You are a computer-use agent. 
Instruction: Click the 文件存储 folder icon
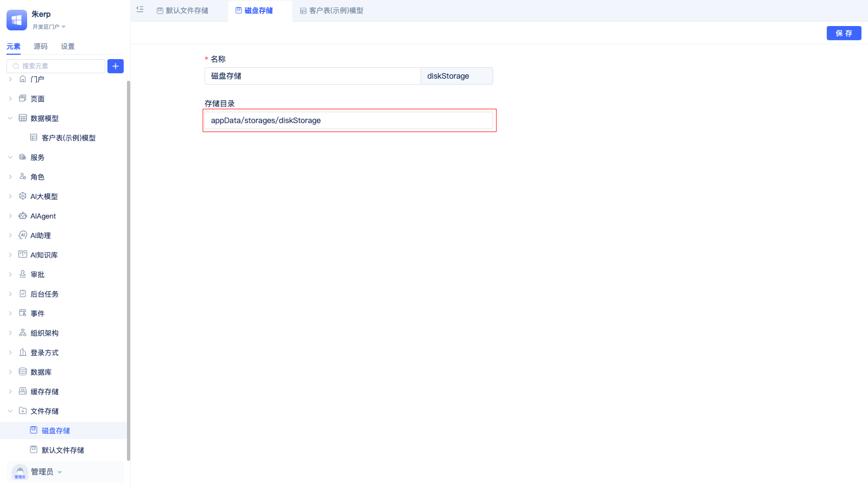[x=23, y=411]
